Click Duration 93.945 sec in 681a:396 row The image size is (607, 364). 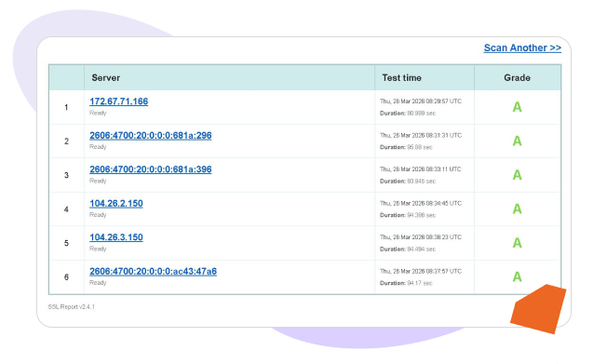click(x=408, y=182)
